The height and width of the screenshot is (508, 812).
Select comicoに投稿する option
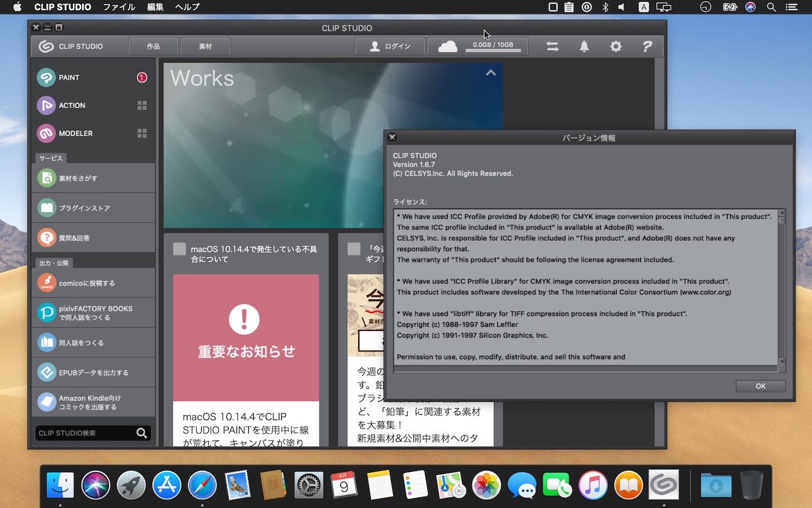[x=93, y=283]
